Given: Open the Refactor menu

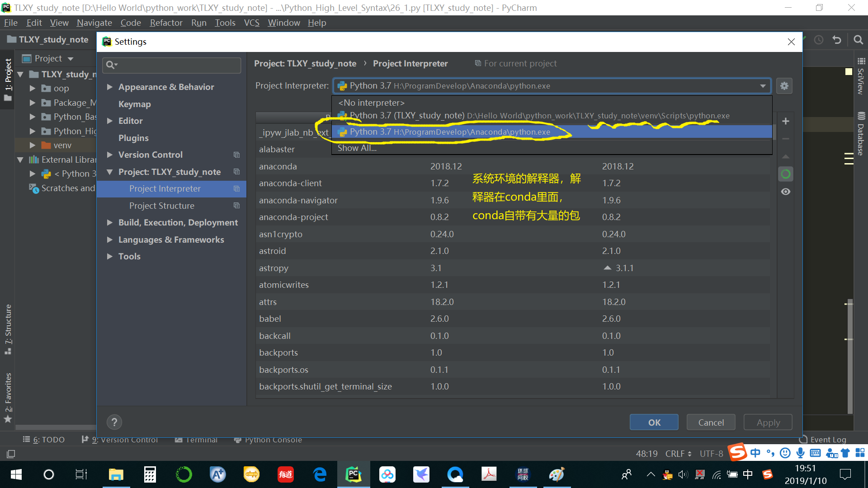Looking at the screenshot, I should click(x=165, y=23).
